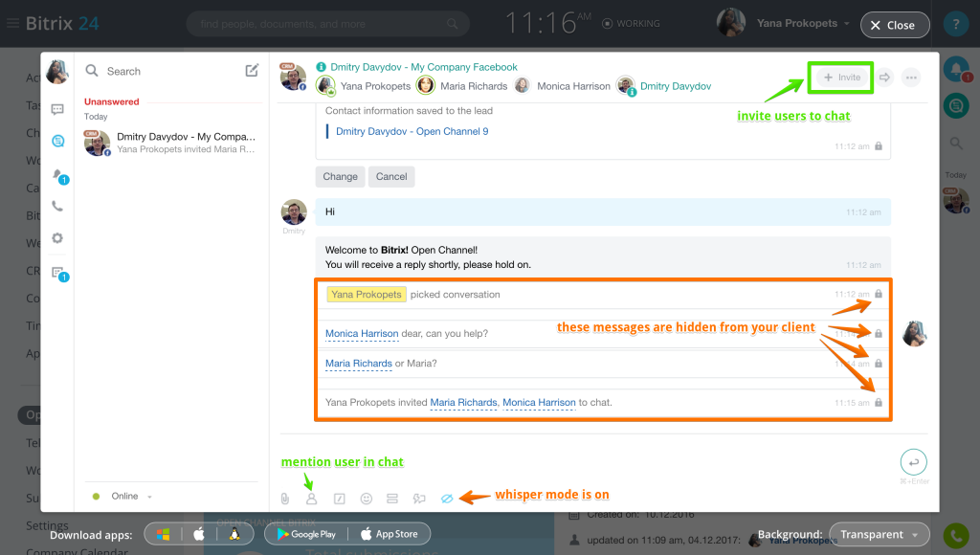The image size is (980, 555).
Task: Click the quote message icon
Action: [x=419, y=499]
